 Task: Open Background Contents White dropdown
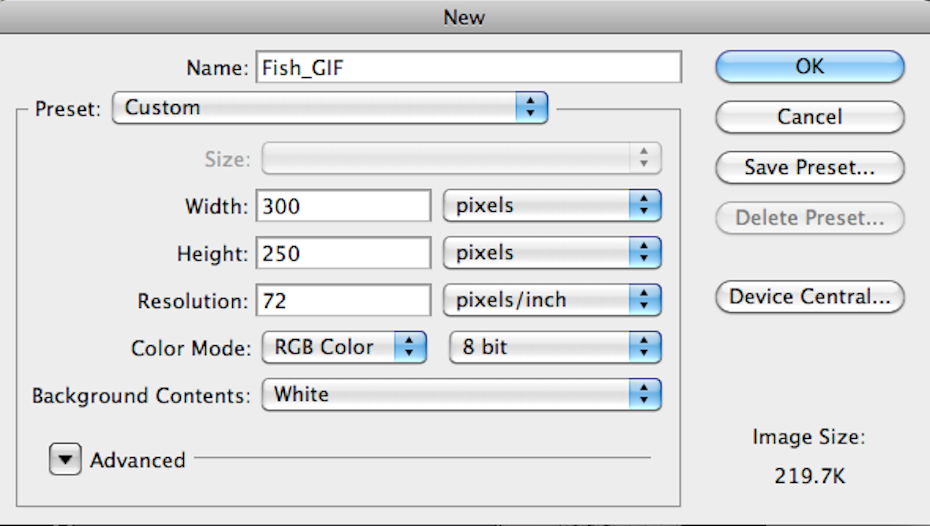(x=461, y=394)
